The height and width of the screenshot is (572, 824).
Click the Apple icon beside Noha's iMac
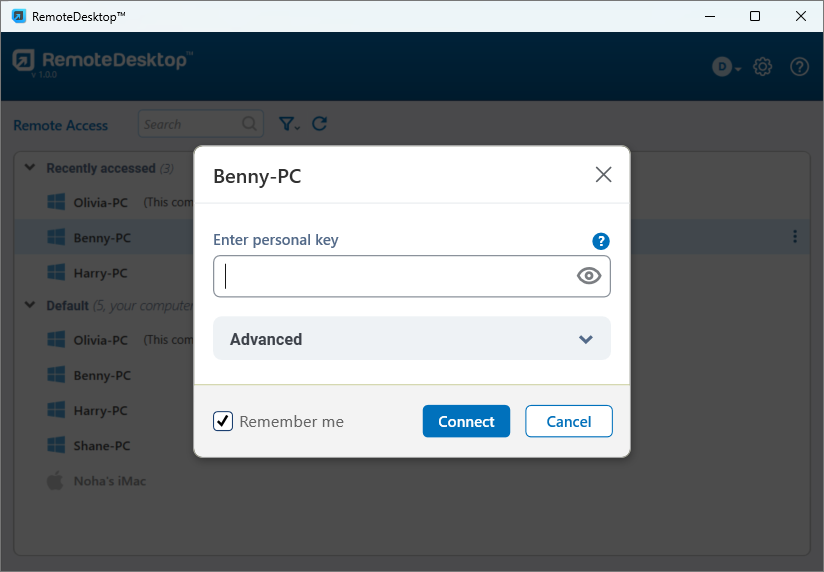click(56, 481)
